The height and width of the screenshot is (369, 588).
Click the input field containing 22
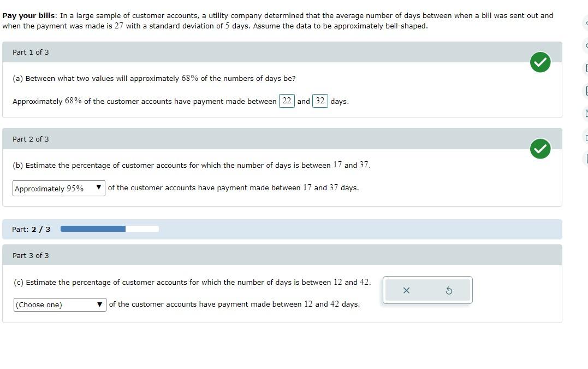pyautogui.click(x=286, y=101)
